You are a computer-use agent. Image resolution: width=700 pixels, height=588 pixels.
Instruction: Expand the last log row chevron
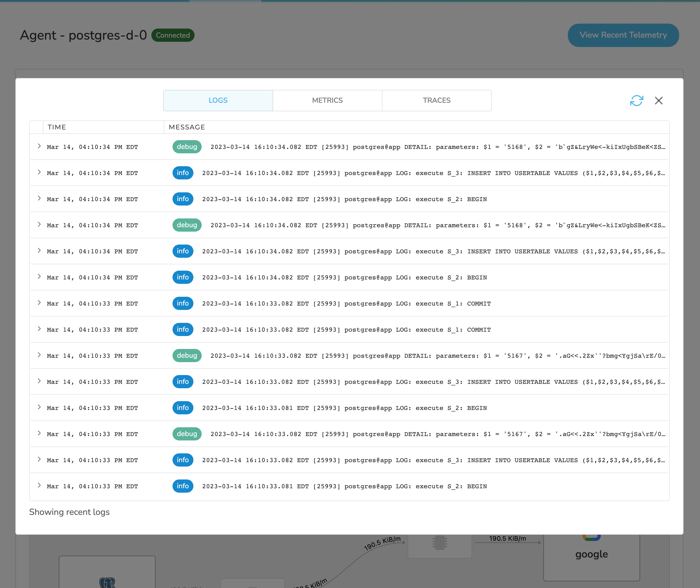39,485
